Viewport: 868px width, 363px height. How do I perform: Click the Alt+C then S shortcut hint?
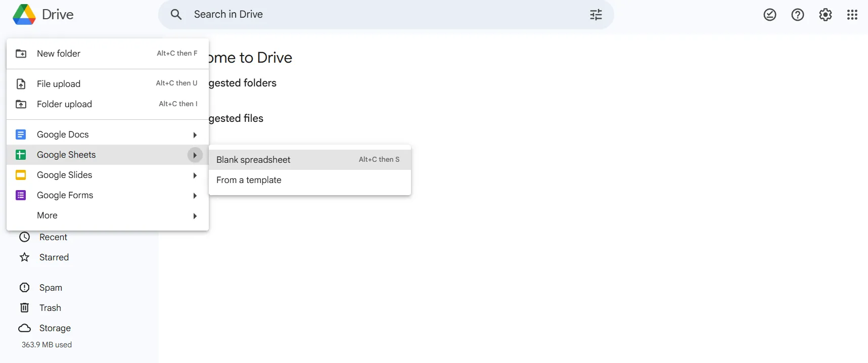click(x=379, y=159)
